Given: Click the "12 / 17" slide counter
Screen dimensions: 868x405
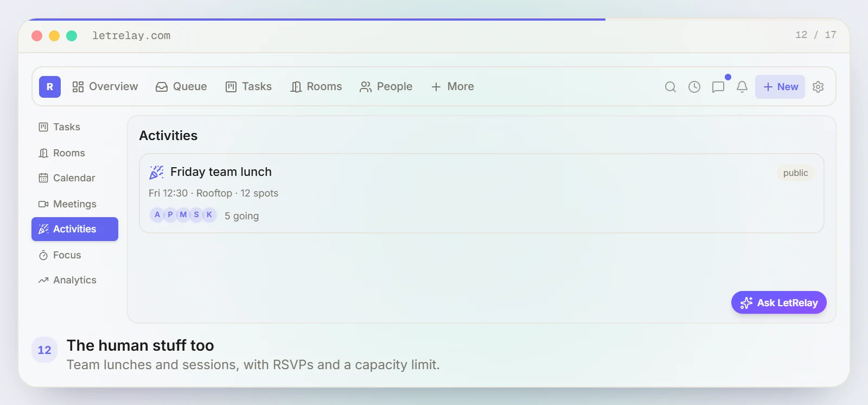Looking at the screenshot, I should pyautogui.click(x=816, y=35).
